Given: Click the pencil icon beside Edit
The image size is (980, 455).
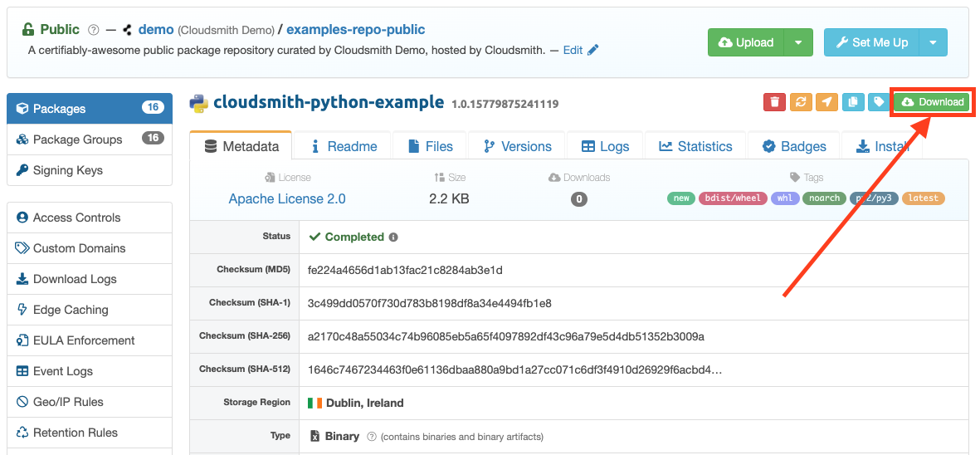Looking at the screenshot, I should tap(592, 49).
